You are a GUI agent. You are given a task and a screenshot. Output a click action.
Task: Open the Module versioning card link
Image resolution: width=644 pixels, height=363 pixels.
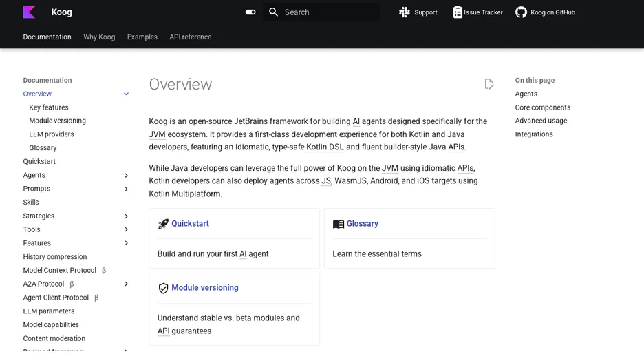click(x=205, y=287)
